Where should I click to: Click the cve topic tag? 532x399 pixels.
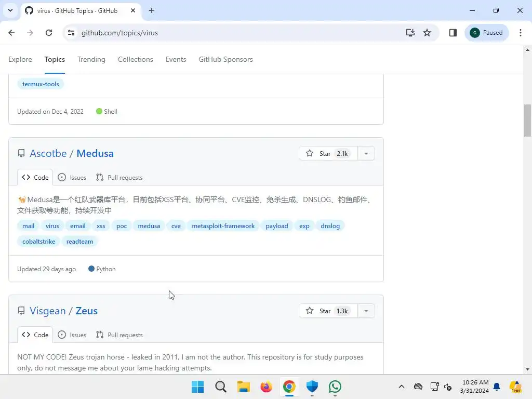[x=176, y=226]
